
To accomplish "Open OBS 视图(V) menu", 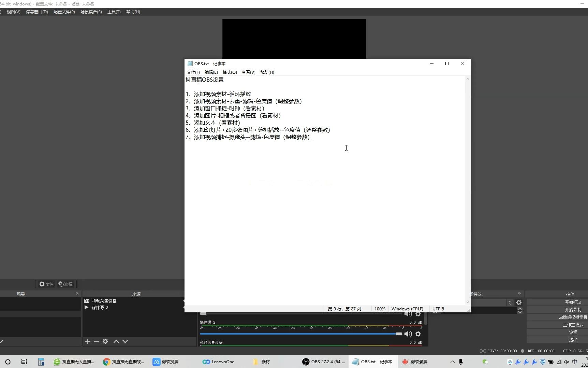I will pyautogui.click(x=13, y=12).
